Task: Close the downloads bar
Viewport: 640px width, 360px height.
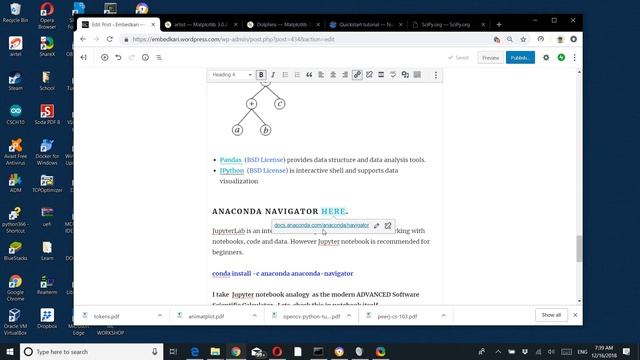Action: 575,315
